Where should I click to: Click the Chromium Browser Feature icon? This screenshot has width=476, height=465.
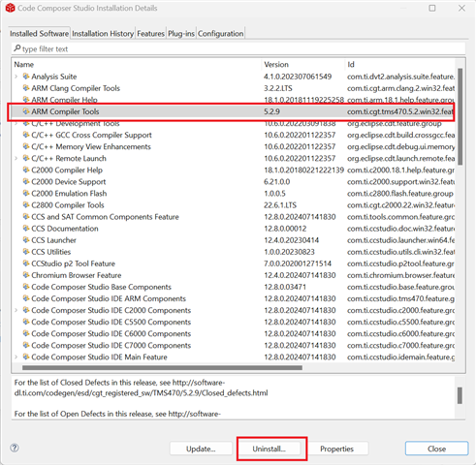tap(26, 275)
